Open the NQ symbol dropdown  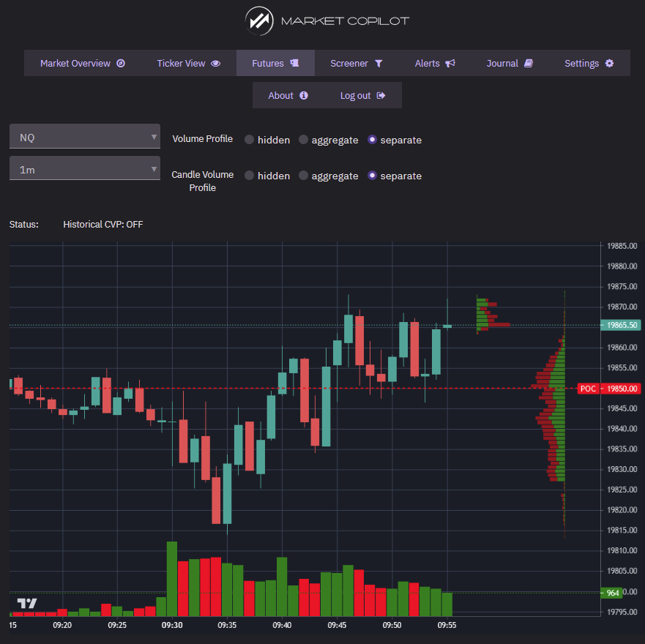pyautogui.click(x=85, y=136)
